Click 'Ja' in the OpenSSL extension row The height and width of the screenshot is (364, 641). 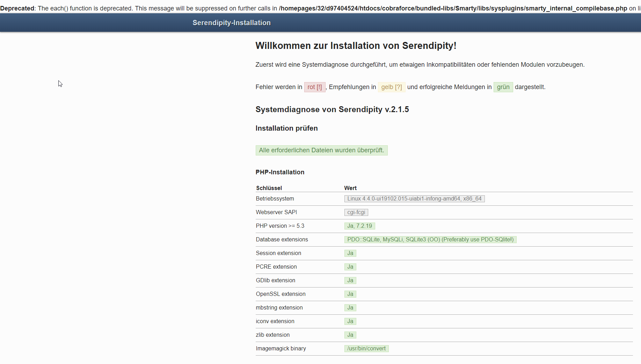point(350,294)
